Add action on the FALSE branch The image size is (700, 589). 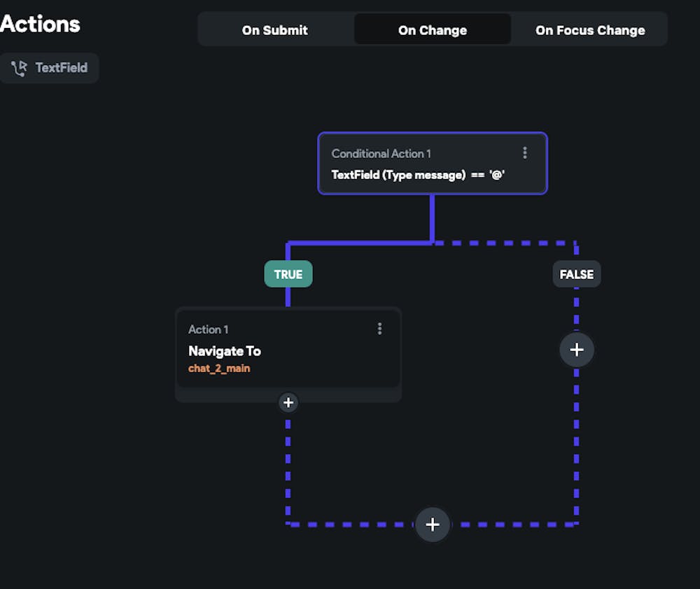click(x=576, y=350)
